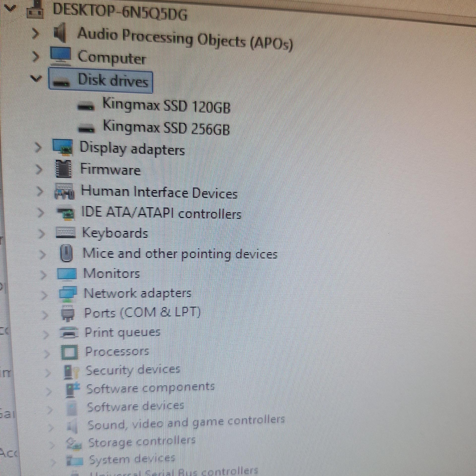Expand the Processors category
Image resolution: width=476 pixels, height=476 pixels.
(x=47, y=354)
